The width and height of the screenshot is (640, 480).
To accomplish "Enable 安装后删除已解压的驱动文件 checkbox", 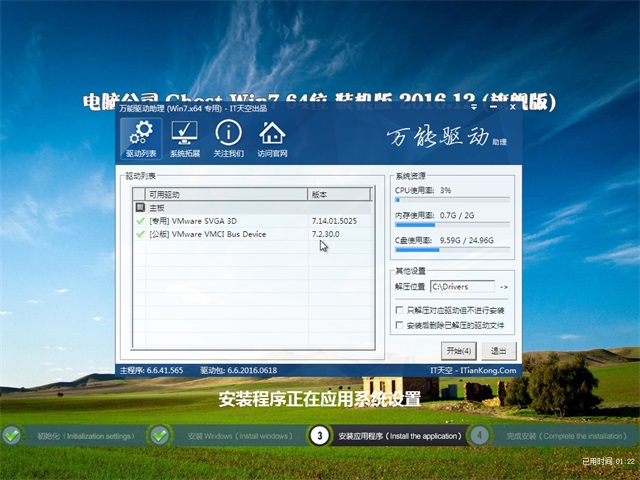I will [x=400, y=325].
